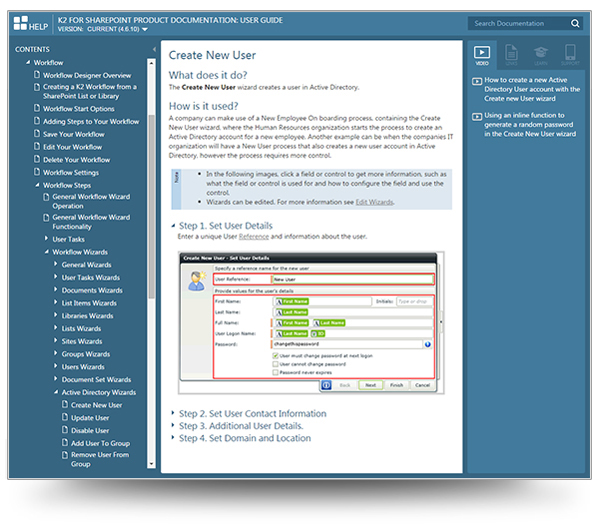Screen dimensions: 599x524
Task: Click video icon beside first Active Directory video
Action: pyautogui.click(x=477, y=81)
